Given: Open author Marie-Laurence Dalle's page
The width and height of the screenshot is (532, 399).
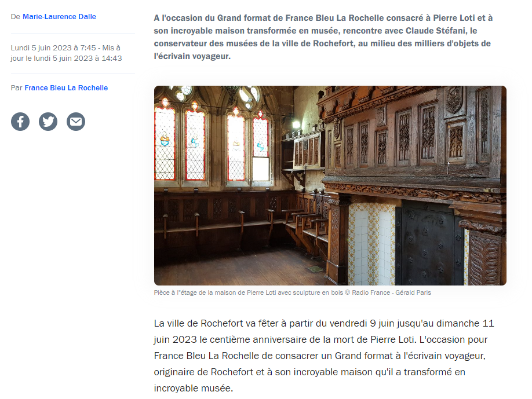Looking at the screenshot, I should point(59,17).
